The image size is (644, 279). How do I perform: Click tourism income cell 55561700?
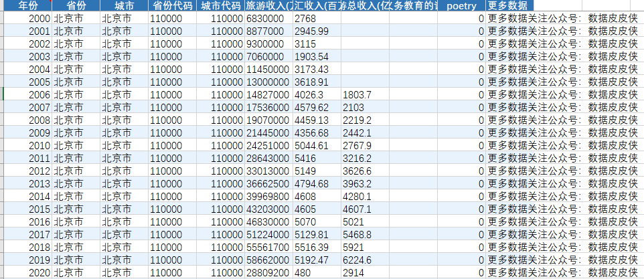click(268, 248)
